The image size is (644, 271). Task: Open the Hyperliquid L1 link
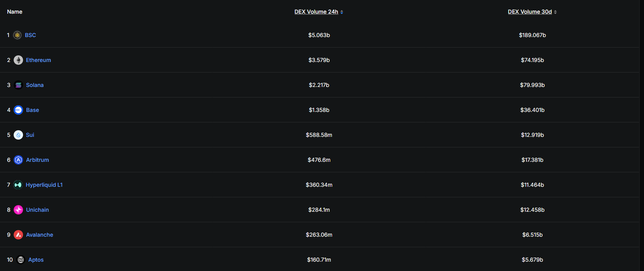pyautogui.click(x=44, y=185)
